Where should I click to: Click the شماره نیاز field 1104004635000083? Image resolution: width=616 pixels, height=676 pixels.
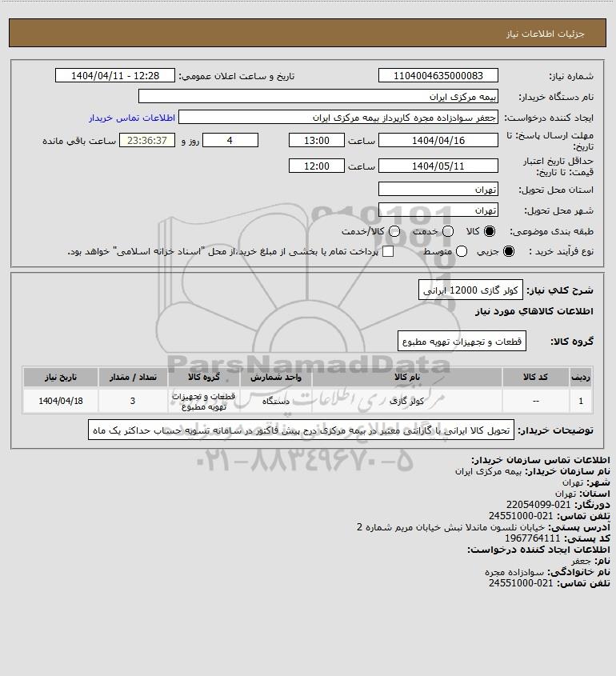point(438,75)
